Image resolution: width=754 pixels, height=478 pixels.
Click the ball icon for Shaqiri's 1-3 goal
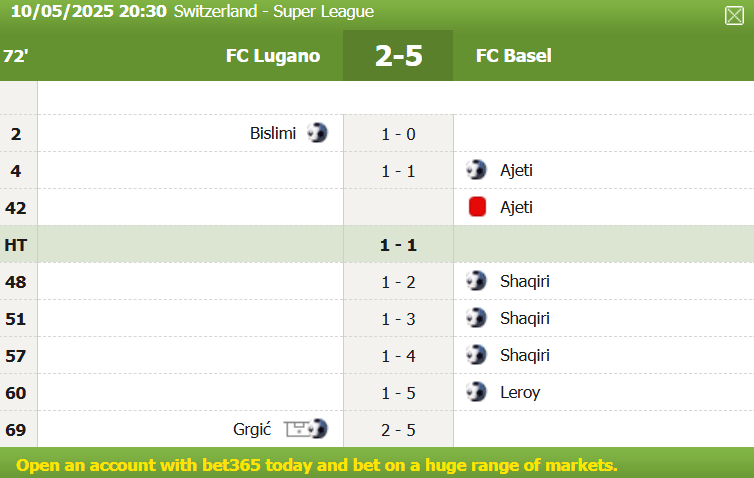(x=476, y=318)
